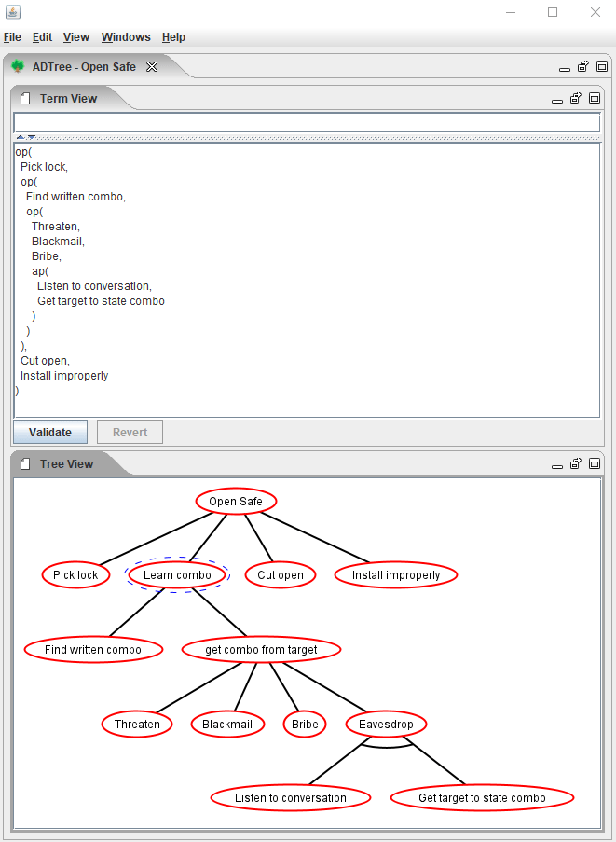Minimize the Term View panel

[557, 101]
